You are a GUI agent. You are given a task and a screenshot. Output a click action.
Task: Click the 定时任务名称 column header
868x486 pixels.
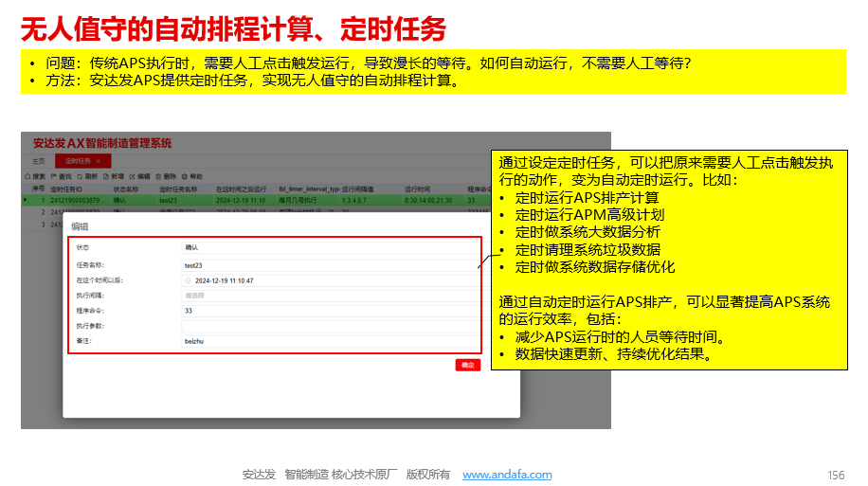point(178,189)
